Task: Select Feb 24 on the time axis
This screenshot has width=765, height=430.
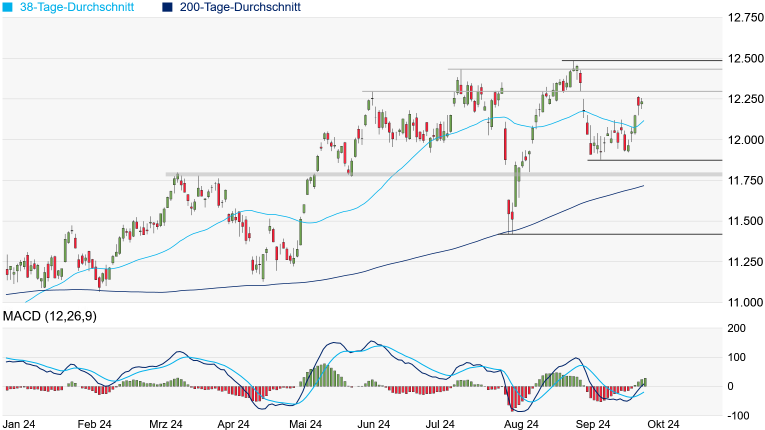Action: [x=93, y=424]
